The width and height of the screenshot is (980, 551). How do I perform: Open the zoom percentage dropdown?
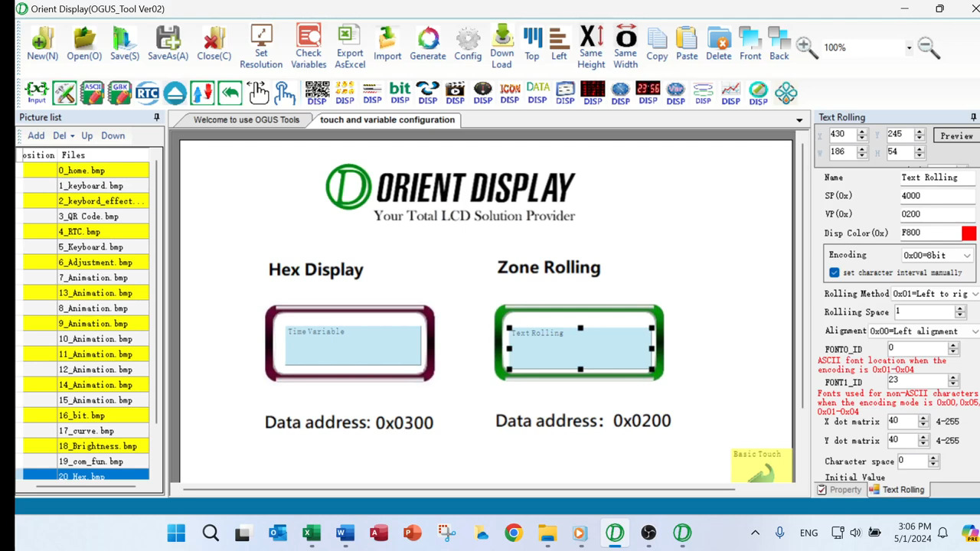(909, 47)
